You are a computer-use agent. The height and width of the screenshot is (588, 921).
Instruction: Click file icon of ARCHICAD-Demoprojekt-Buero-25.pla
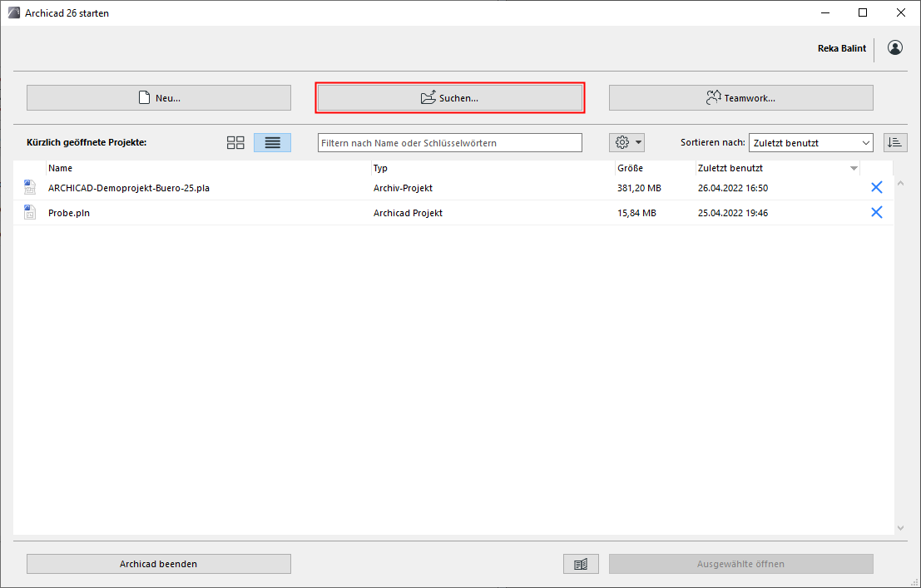(x=29, y=187)
